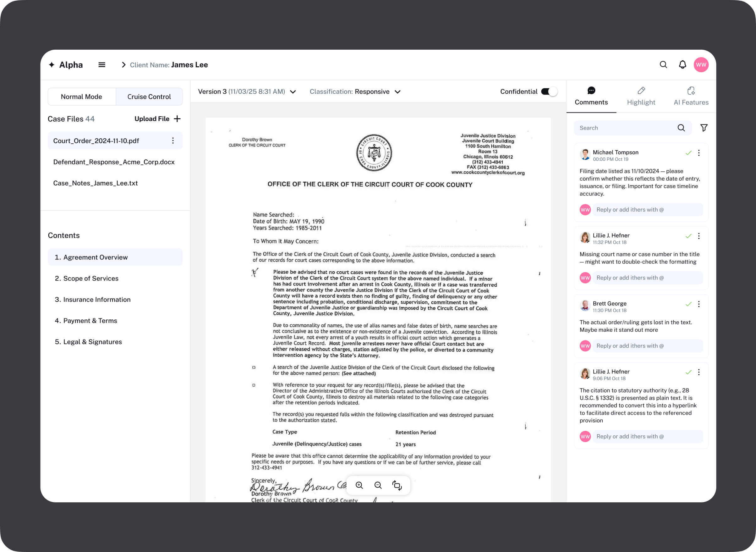756x552 pixels.
Task: Expand the Version 3 dropdown
Action: pos(293,92)
